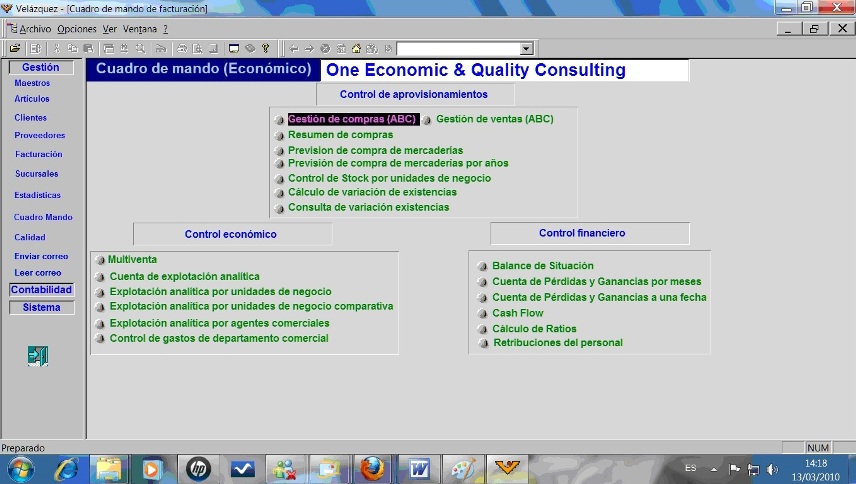Click the round stop navigation icon
This screenshot has height=484, width=856.
click(325, 49)
